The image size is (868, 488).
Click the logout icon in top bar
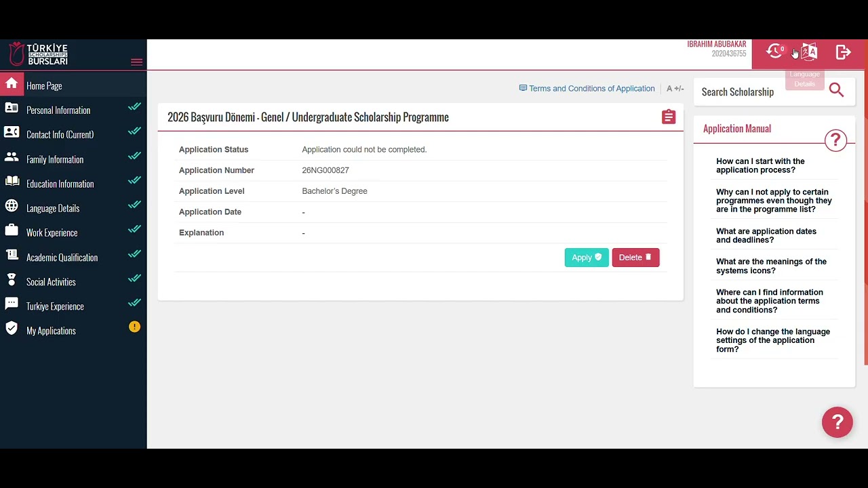tap(843, 52)
